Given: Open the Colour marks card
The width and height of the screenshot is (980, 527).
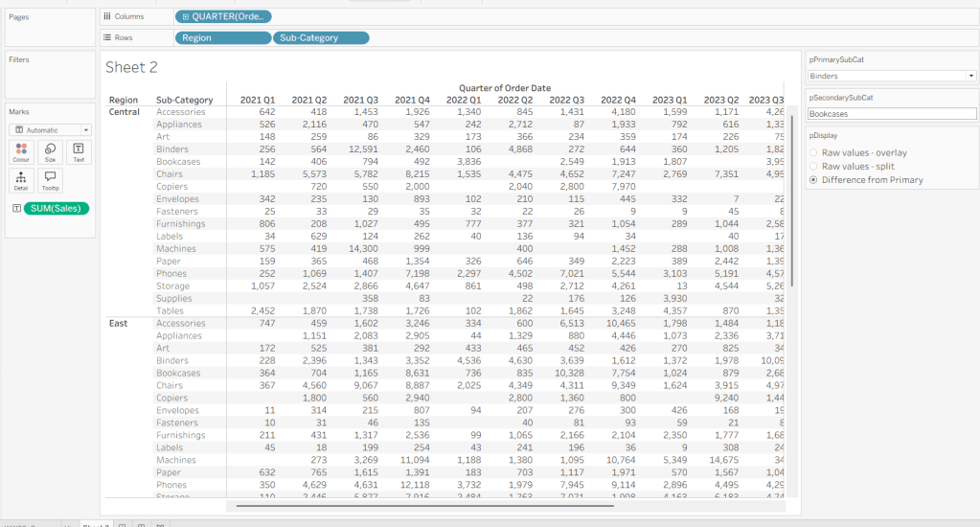Looking at the screenshot, I should tap(22, 152).
